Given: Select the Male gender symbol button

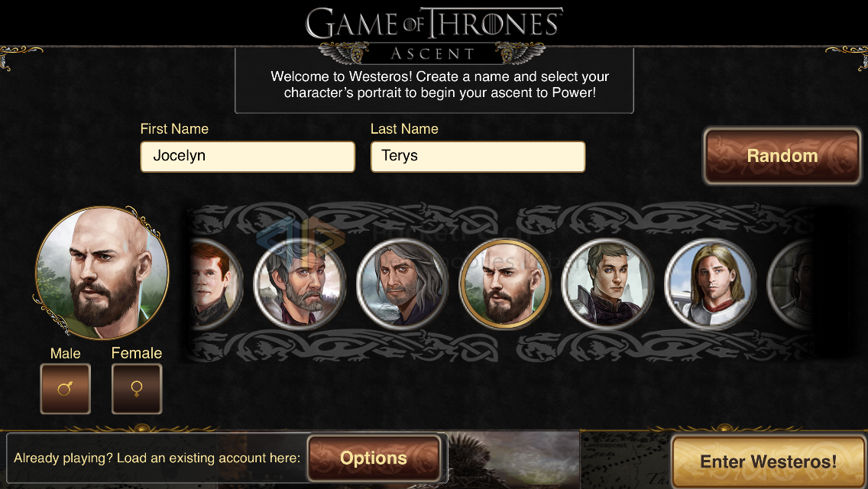Looking at the screenshot, I should 65,389.
